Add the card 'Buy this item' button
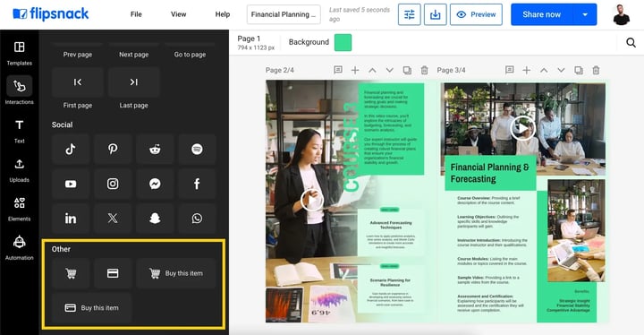This screenshot has width=644, height=335. pos(91,308)
